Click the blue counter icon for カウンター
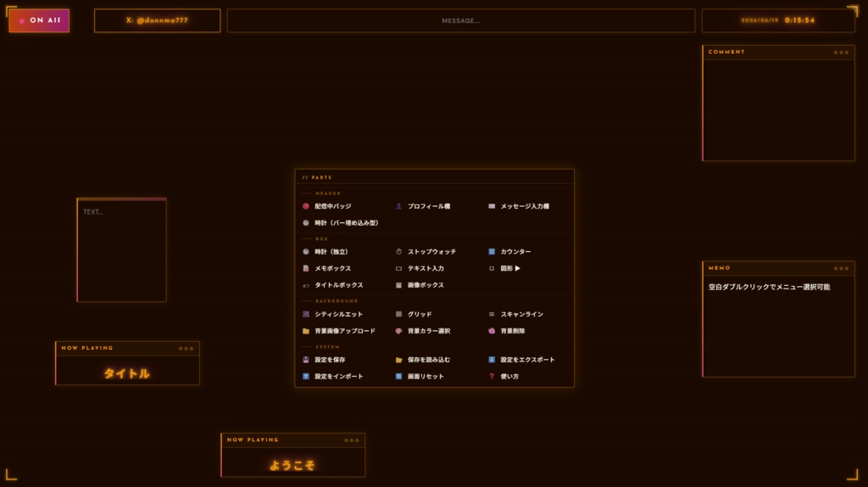Image resolution: width=868 pixels, height=487 pixels. pos(492,251)
